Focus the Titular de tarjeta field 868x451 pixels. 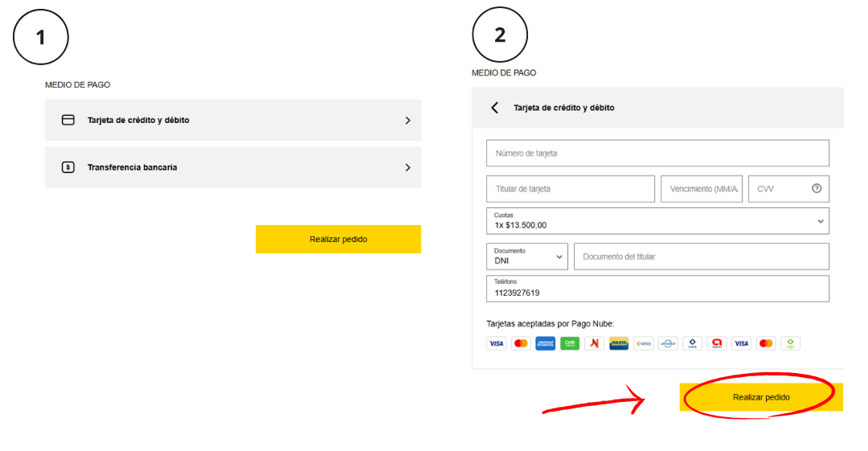coord(571,189)
